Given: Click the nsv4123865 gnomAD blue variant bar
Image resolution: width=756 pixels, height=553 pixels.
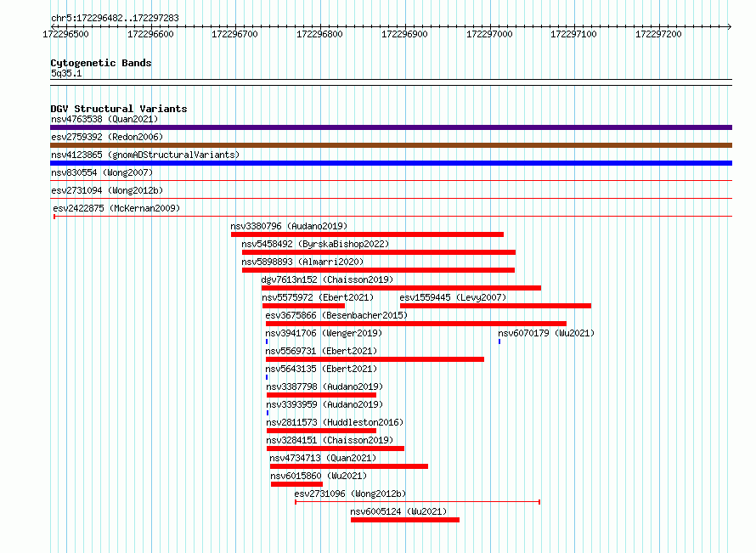Looking at the screenshot, I should click(x=391, y=163).
